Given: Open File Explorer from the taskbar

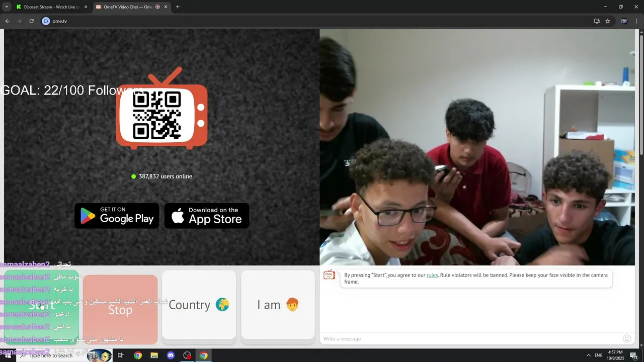Looking at the screenshot, I should click(154, 355).
